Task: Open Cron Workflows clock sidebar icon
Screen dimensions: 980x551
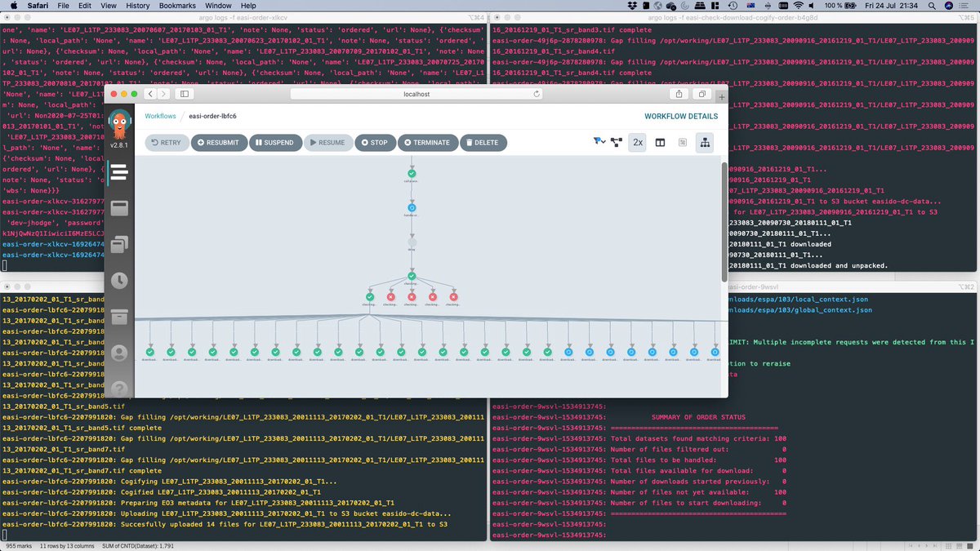Action: point(119,280)
